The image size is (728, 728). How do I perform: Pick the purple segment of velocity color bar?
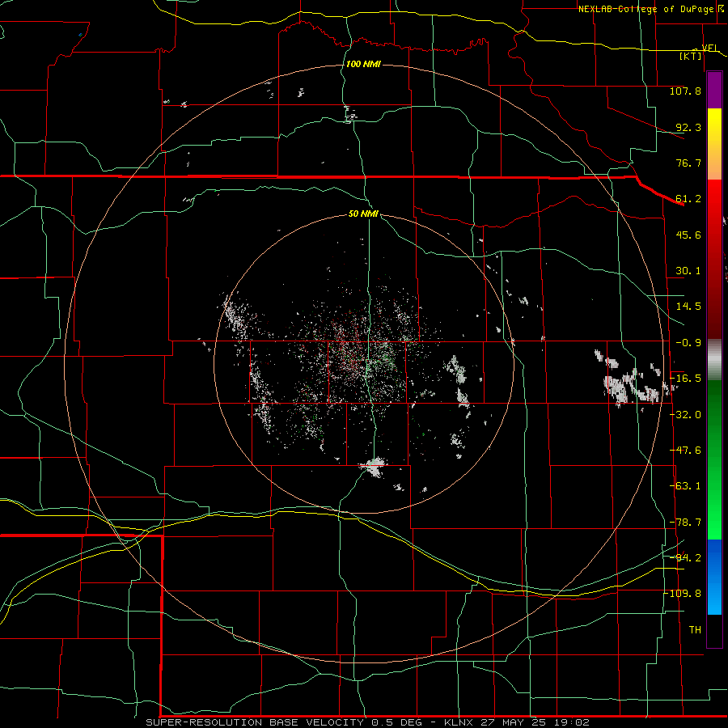pyautogui.click(x=714, y=91)
